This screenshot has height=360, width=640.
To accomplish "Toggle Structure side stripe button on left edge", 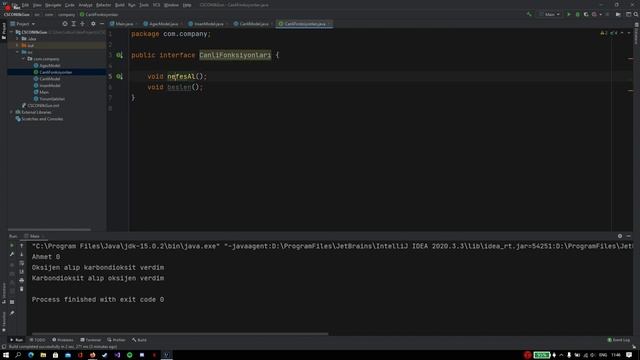I will click(4, 293).
